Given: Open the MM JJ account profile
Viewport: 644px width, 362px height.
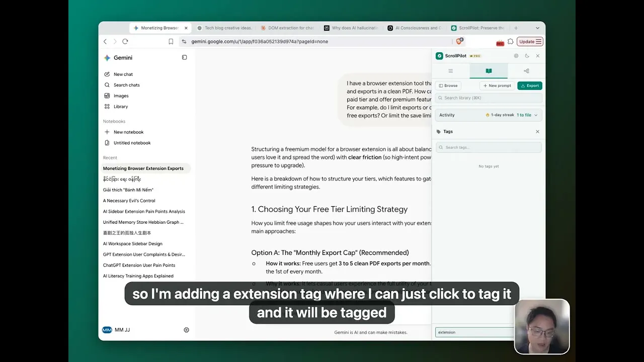Looking at the screenshot, I should tap(116, 330).
